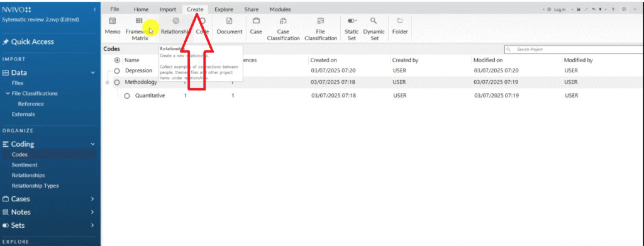Screen dimensions: 644x246
Task: Collapse the Data section chevron
Action: [93, 73]
